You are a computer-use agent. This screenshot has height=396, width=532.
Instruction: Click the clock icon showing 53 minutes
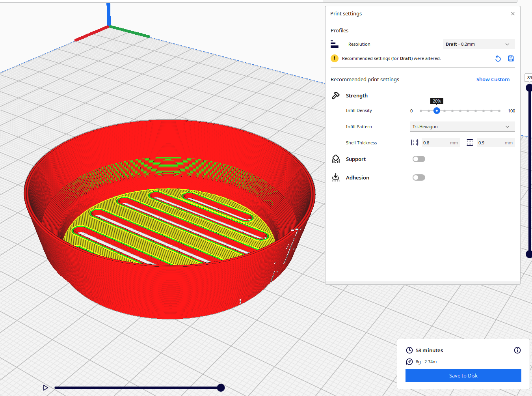(x=409, y=350)
